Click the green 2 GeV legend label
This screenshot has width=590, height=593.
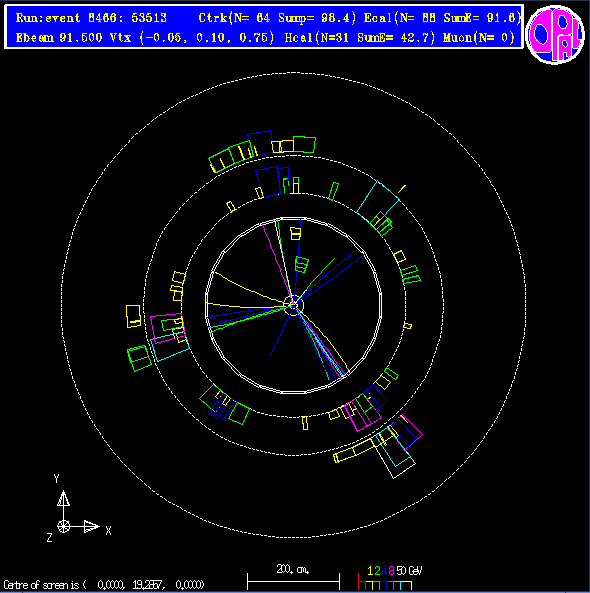pyautogui.click(x=377, y=571)
